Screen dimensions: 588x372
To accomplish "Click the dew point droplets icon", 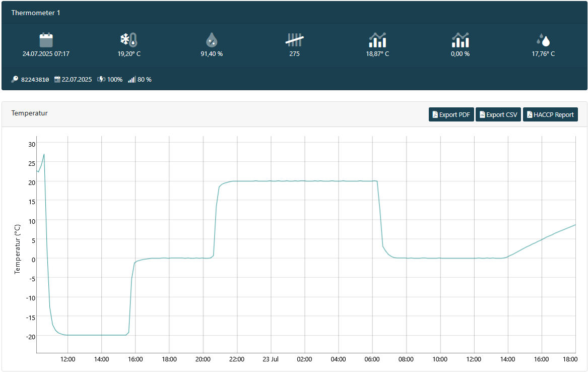I will [x=543, y=40].
